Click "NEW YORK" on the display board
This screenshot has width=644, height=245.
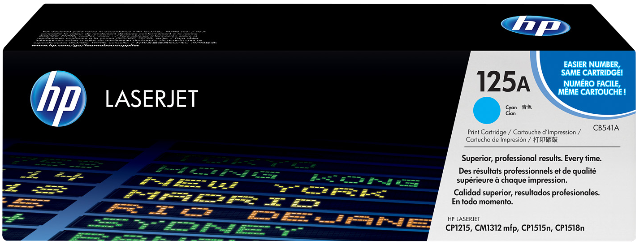[x=264, y=183]
